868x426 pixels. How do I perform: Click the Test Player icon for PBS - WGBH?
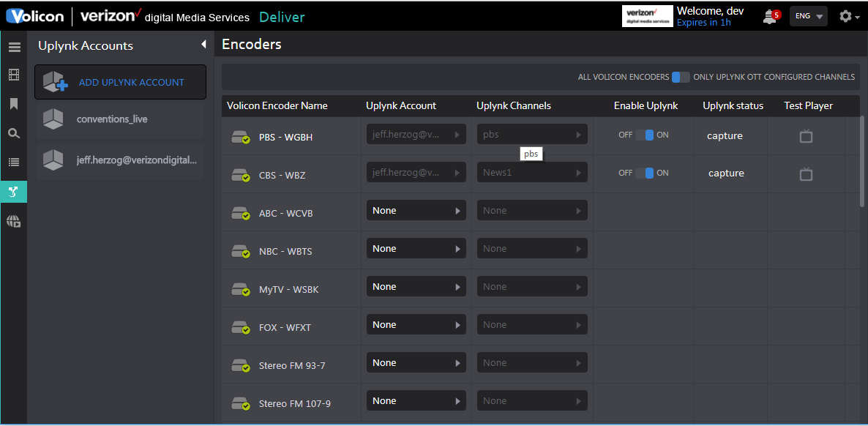[x=806, y=135]
